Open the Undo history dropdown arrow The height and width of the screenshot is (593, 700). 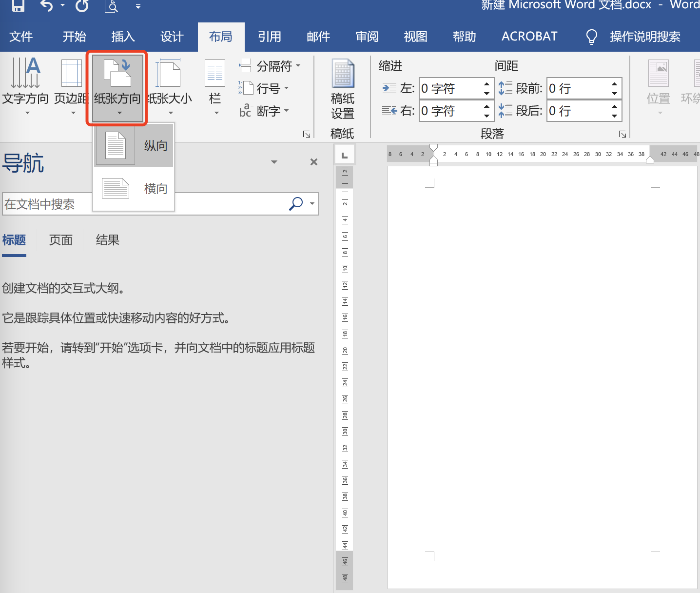tap(62, 6)
